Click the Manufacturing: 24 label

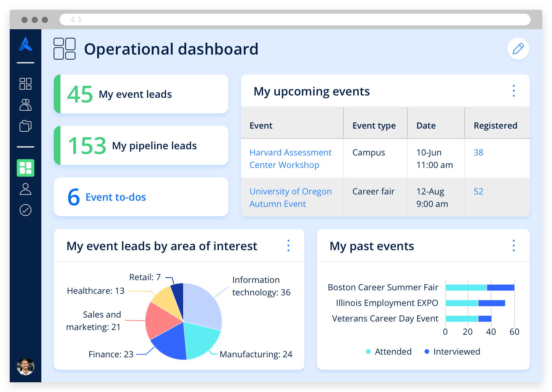pyautogui.click(x=256, y=354)
